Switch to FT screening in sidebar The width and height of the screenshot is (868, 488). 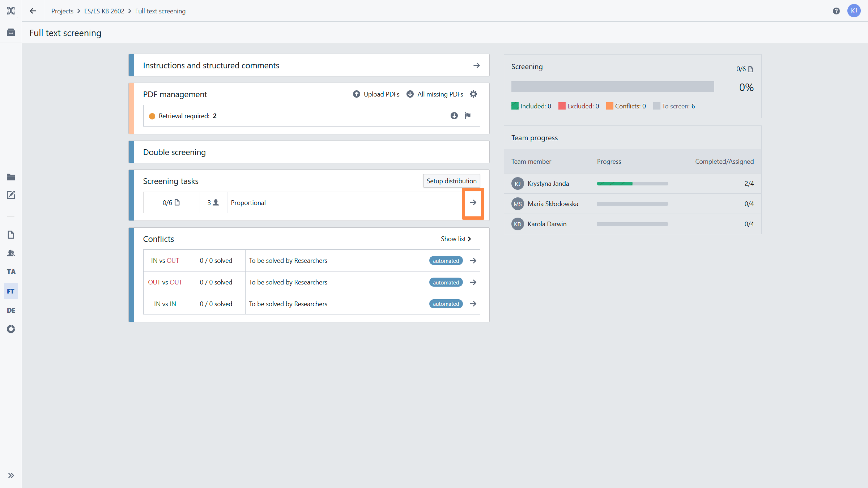tap(11, 291)
